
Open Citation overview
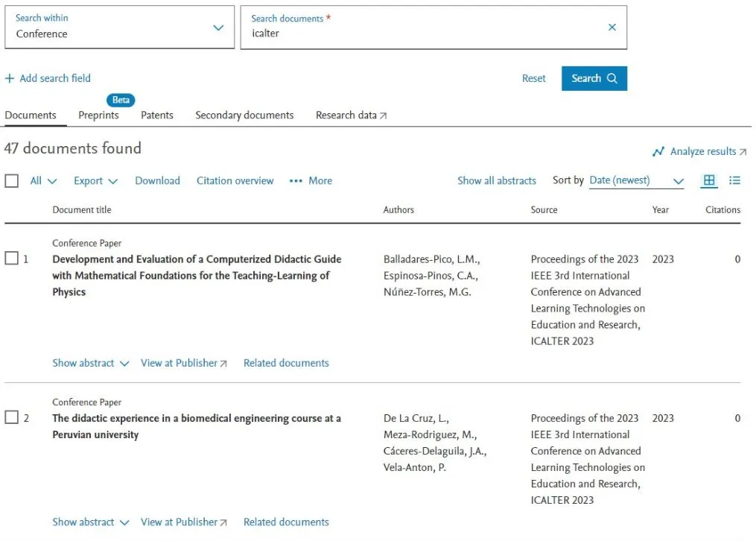(x=235, y=181)
